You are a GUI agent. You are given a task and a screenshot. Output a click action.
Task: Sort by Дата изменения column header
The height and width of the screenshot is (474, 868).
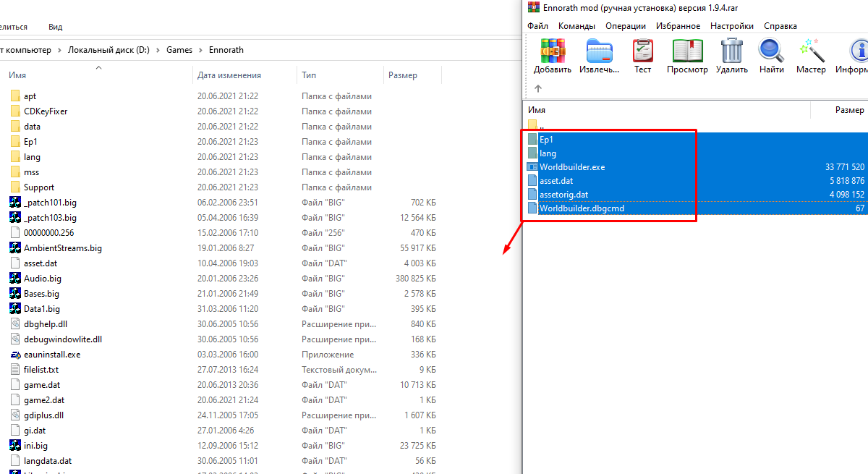click(229, 75)
